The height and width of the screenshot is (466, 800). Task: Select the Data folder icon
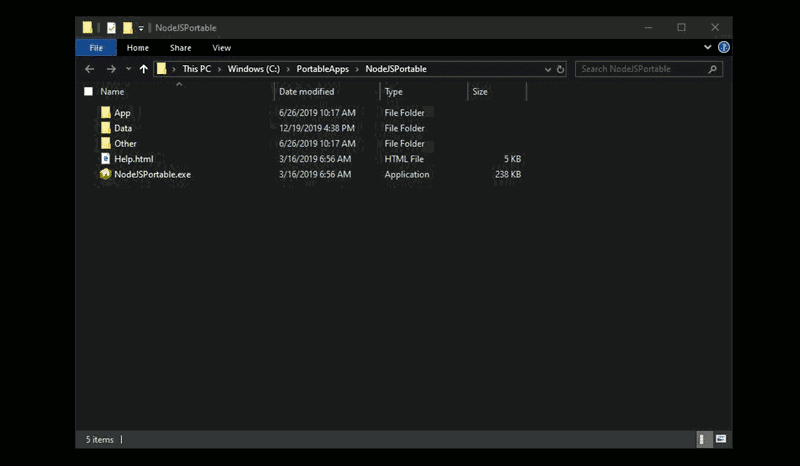pyautogui.click(x=106, y=128)
